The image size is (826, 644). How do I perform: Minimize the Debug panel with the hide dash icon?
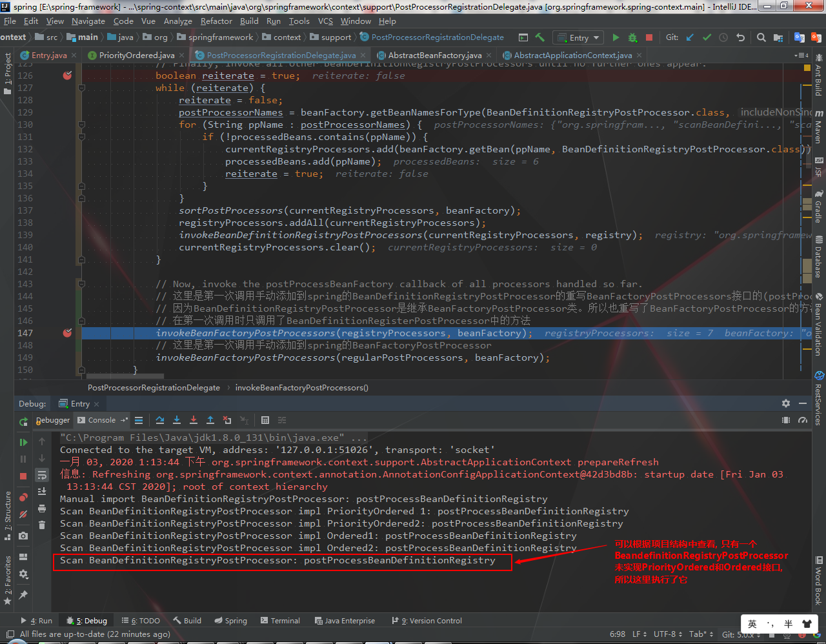click(803, 403)
